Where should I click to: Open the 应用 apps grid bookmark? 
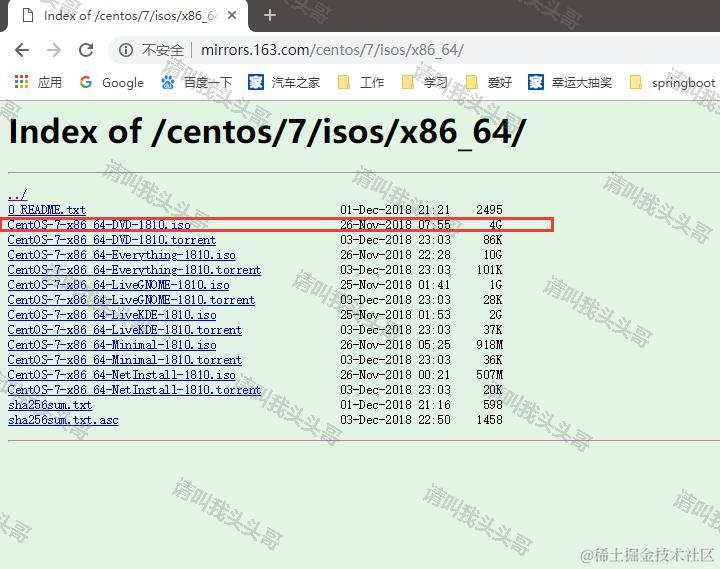pos(38,82)
